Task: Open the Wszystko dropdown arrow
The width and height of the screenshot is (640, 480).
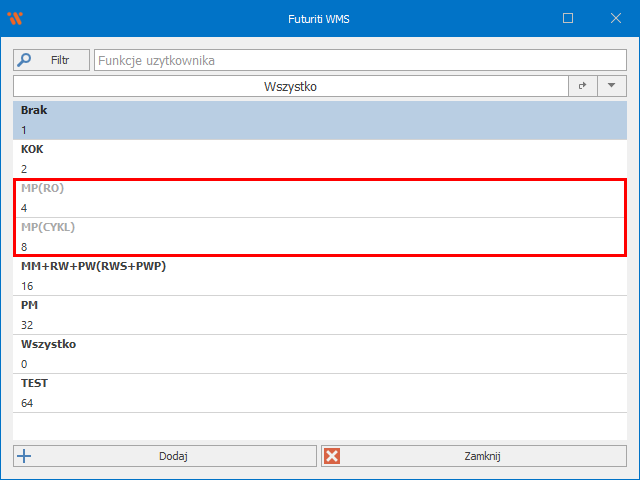Action: [611, 87]
